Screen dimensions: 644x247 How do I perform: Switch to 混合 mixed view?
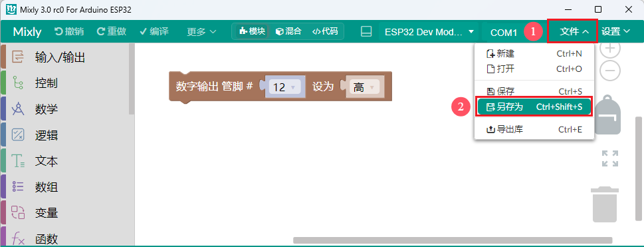point(288,31)
